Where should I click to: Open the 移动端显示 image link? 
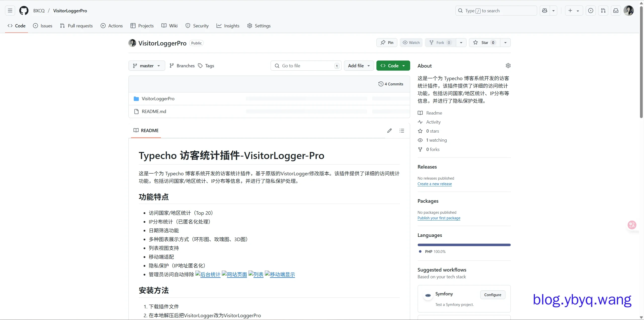pos(280,274)
